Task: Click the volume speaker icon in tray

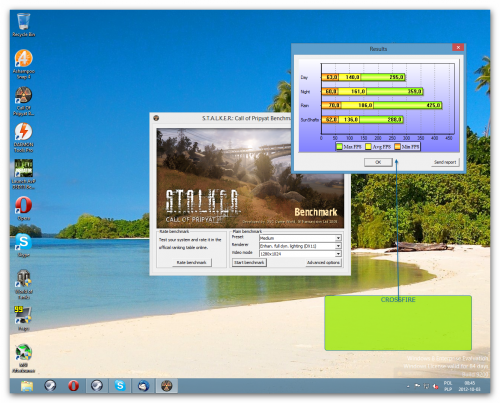Action: click(436, 386)
